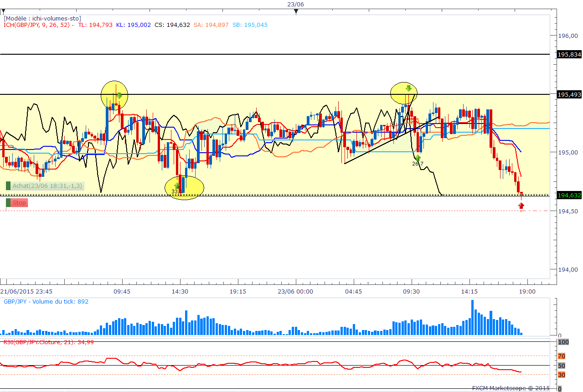This screenshot has width=583, height=392.
Task: Click the RSI 30 oversold level label
Action: (x=562, y=375)
